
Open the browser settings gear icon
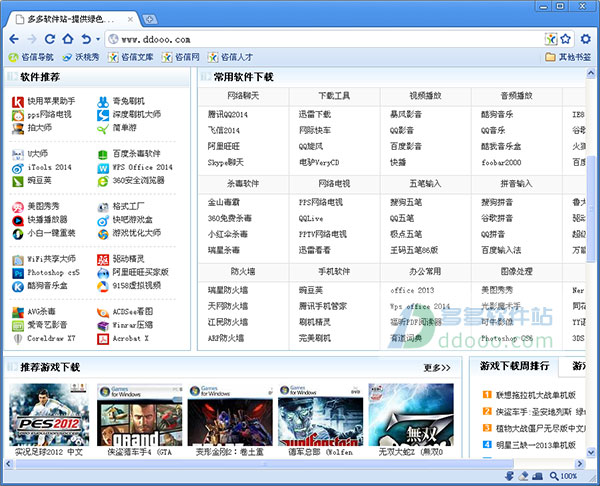coord(586,39)
